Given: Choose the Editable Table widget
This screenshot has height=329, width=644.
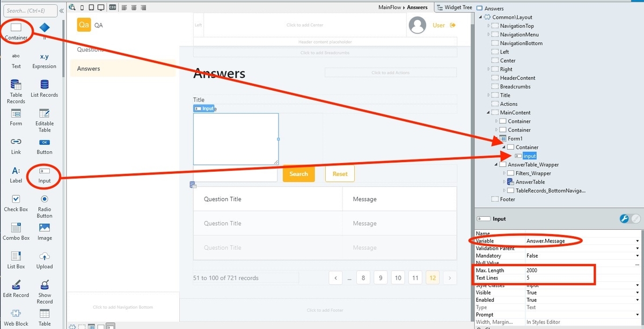Looking at the screenshot, I should (45, 120).
